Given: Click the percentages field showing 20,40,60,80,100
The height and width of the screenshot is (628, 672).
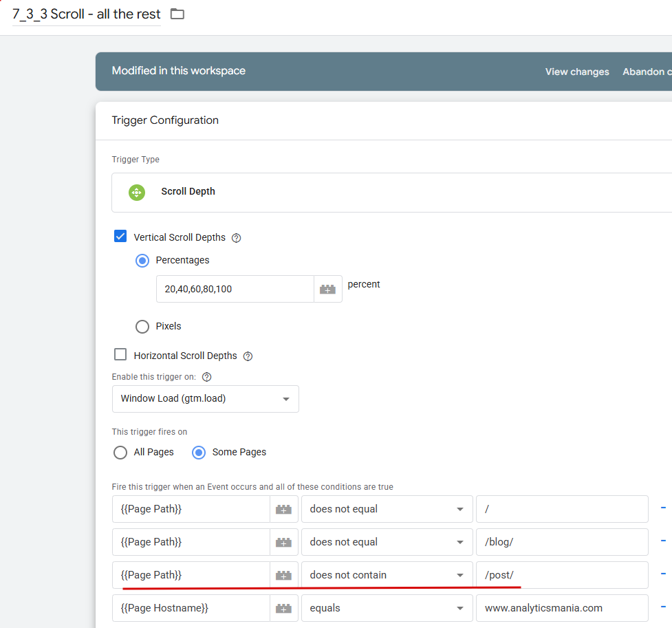Looking at the screenshot, I should (235, 290).
